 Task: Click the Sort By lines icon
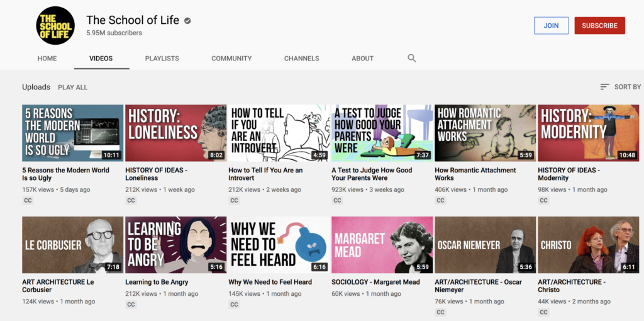[604, 87]
